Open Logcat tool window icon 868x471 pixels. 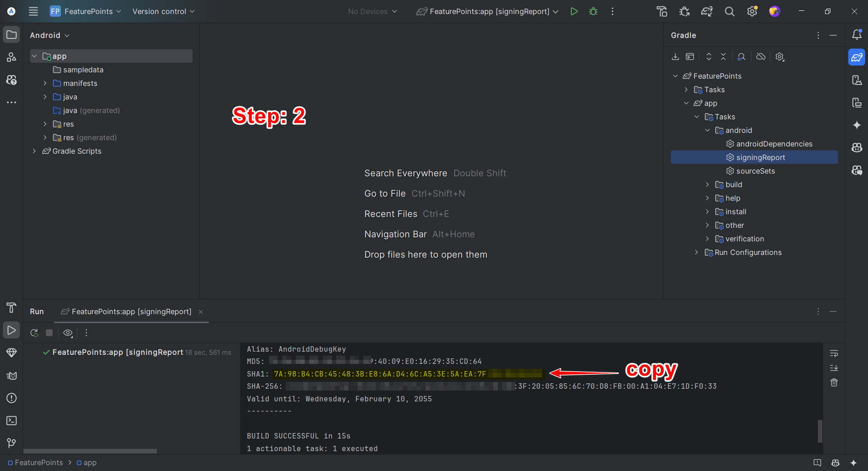11,376
